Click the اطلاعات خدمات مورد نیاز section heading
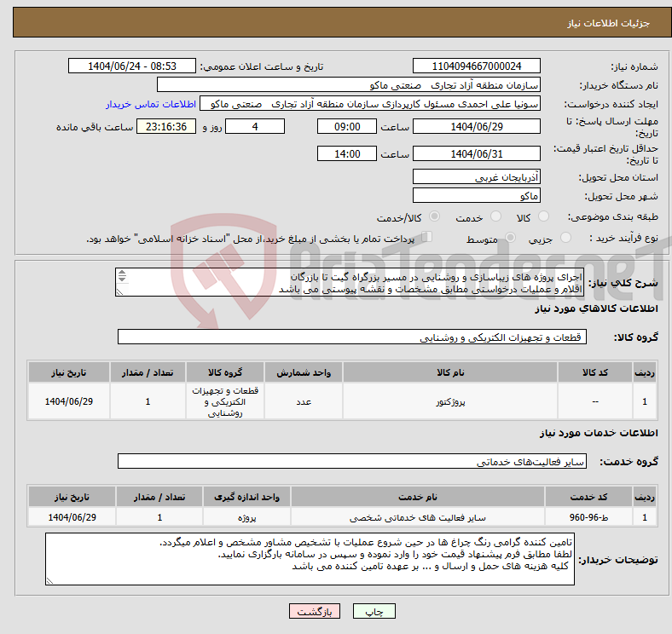Screen dimensions: 672x634 pos(599,433)
